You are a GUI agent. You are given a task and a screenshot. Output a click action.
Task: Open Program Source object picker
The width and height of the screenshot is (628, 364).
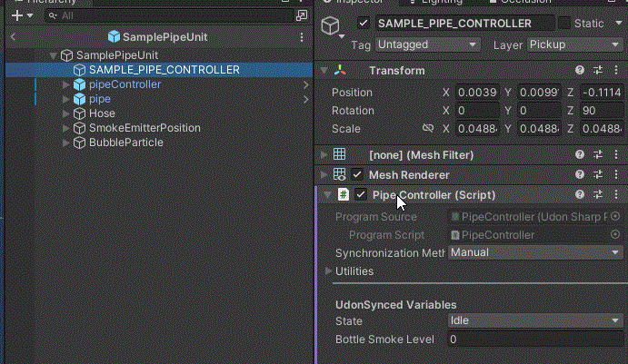pyautogui.click(x=615, y=216)
